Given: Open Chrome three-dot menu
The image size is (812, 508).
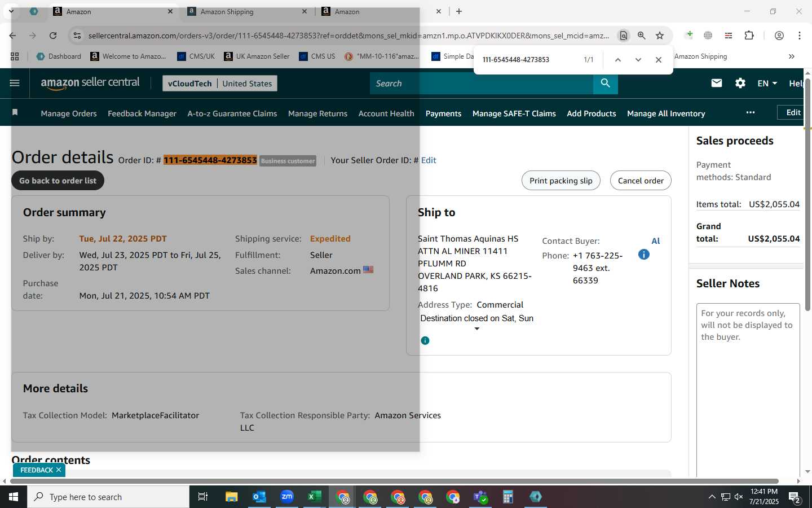Looking at the screenshot, I should 800,36.
